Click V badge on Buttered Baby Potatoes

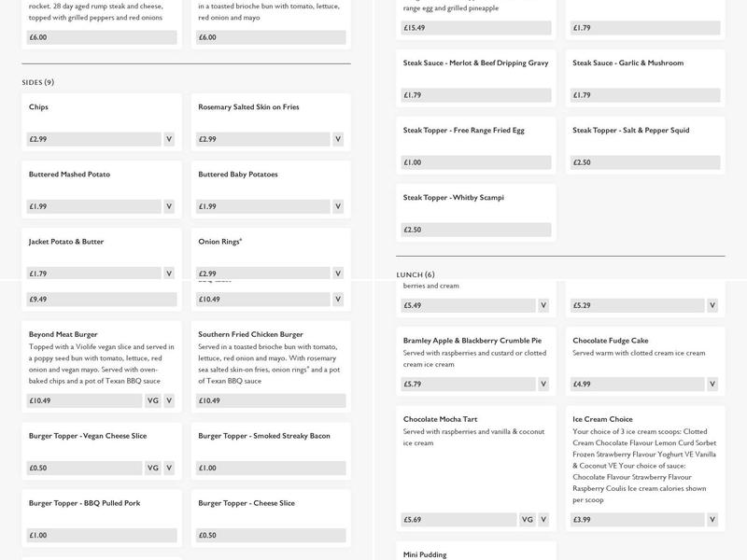click(338, 206)
